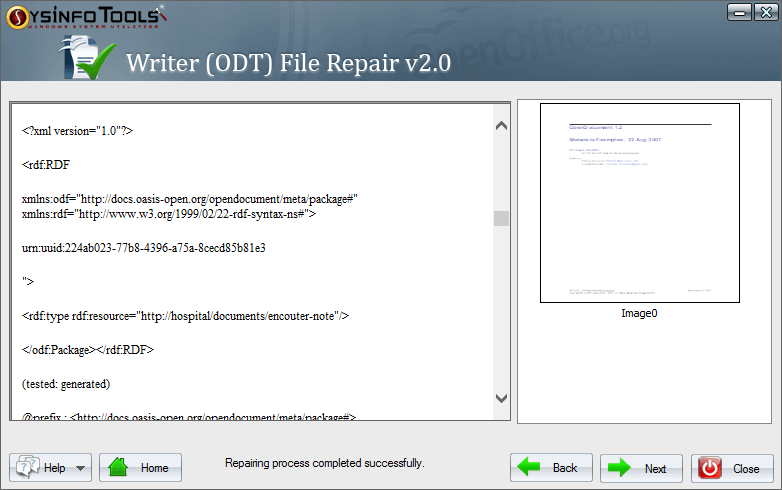
Task: Select the Image0 page thumbnail
Action: tap(640, 203)
